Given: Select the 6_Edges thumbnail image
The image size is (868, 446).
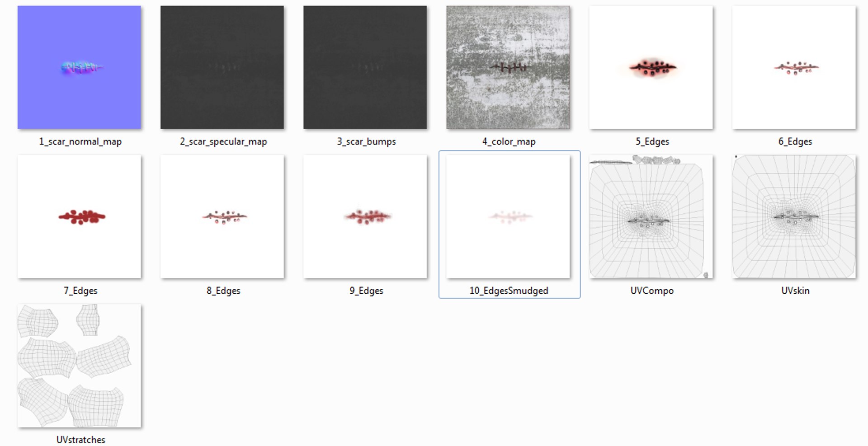Looking at the screenshot, I should coord(794,67).
